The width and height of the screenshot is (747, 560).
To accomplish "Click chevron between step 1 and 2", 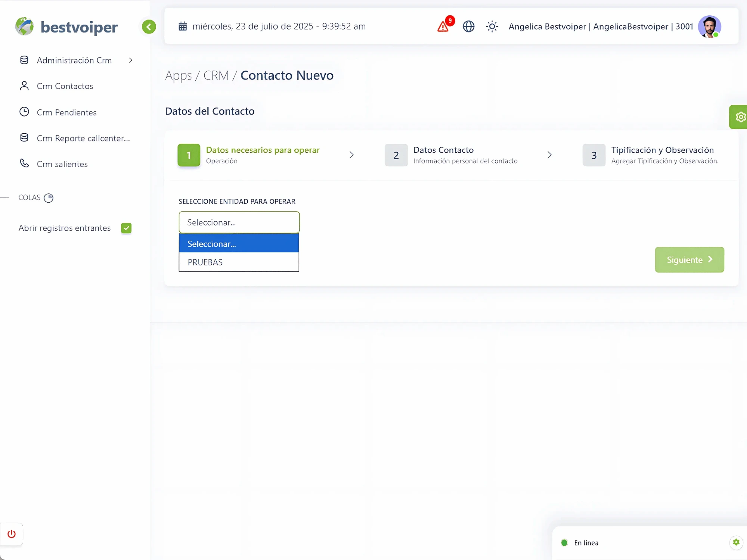I will (x=351, y=155).
